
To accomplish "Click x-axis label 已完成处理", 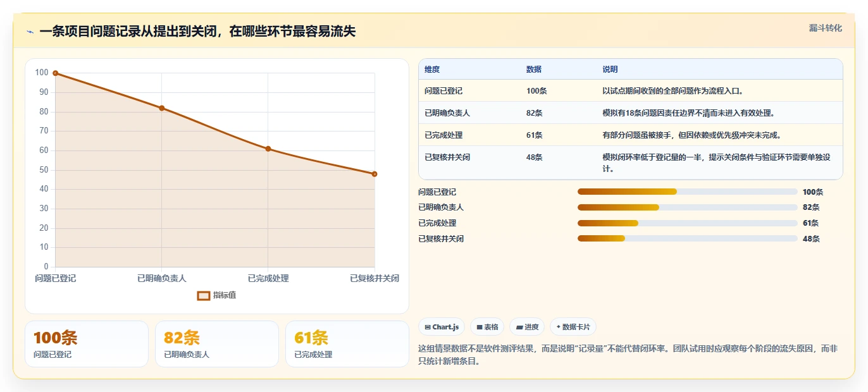I will point(268,278).
